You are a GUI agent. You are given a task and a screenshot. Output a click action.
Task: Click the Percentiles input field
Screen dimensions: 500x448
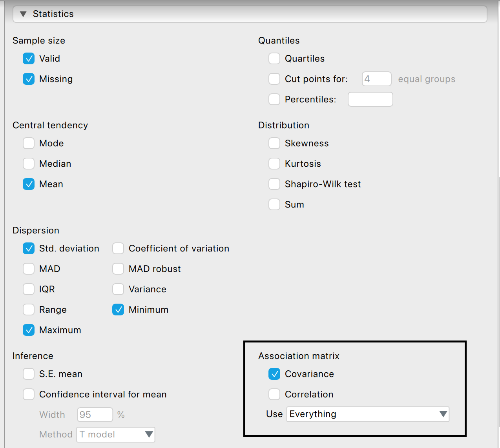click(370, 99)
